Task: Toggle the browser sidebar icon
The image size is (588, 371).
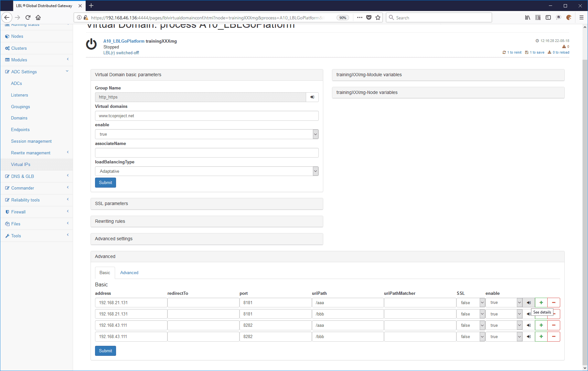Action: click(x=548, y=17)
